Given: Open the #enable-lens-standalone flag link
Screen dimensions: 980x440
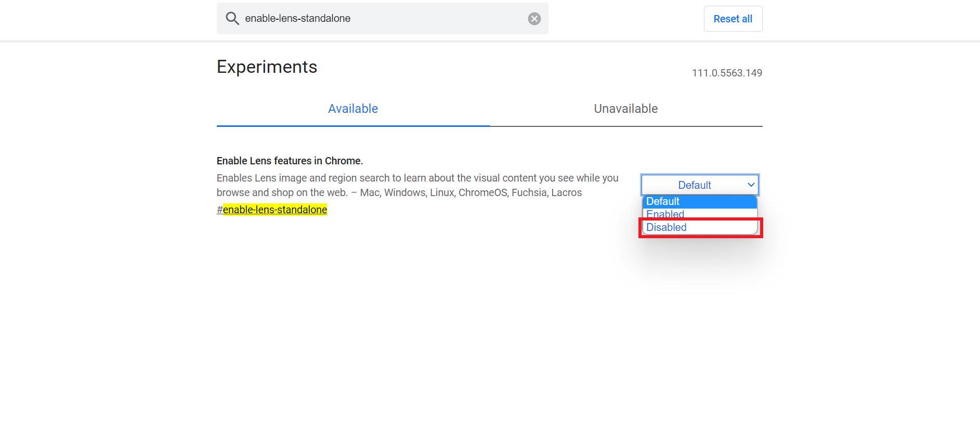Looking at the screenshot, I should [272, 210].
